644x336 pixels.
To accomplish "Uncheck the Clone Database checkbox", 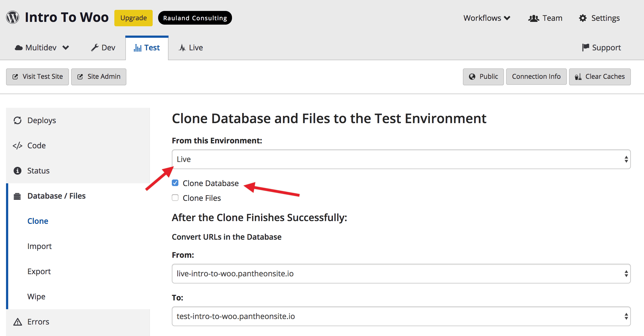I will point(175,183).
